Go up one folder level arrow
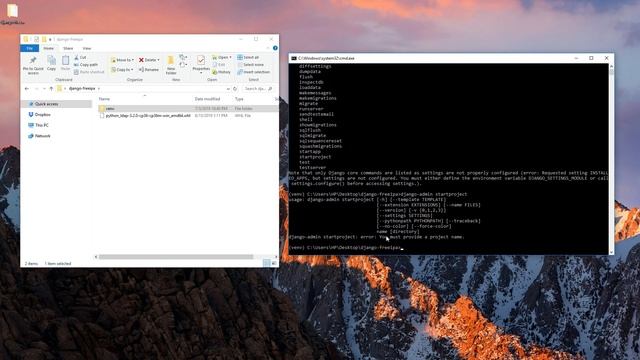The image size is (640, 360). pos(51,89)
